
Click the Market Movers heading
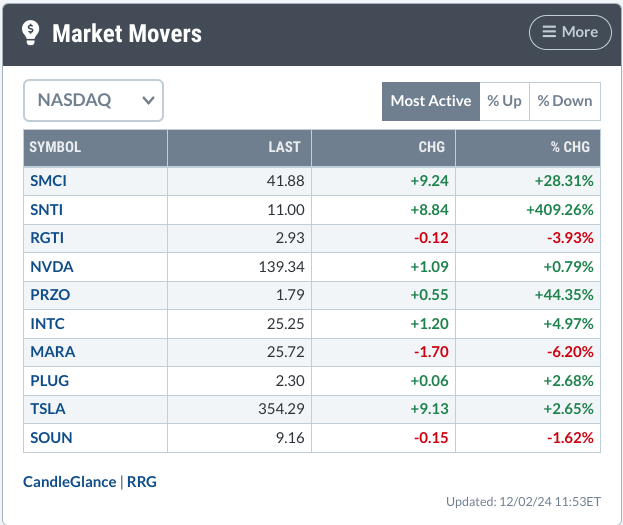(x=127, y=33)
